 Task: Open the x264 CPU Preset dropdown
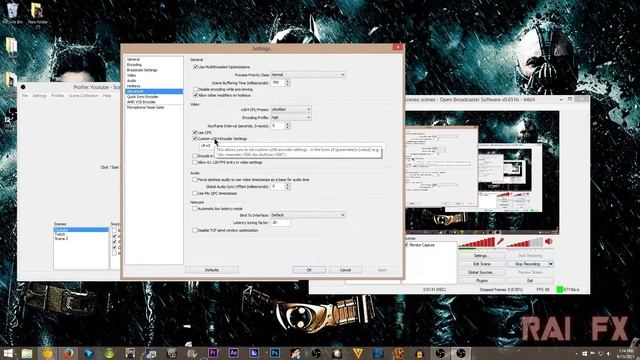[291, 109]
